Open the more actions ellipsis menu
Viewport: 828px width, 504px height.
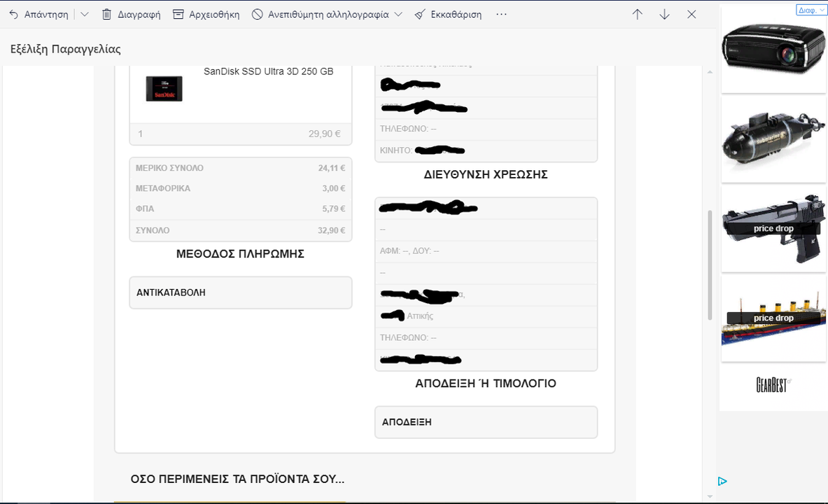tap(502, 14)
